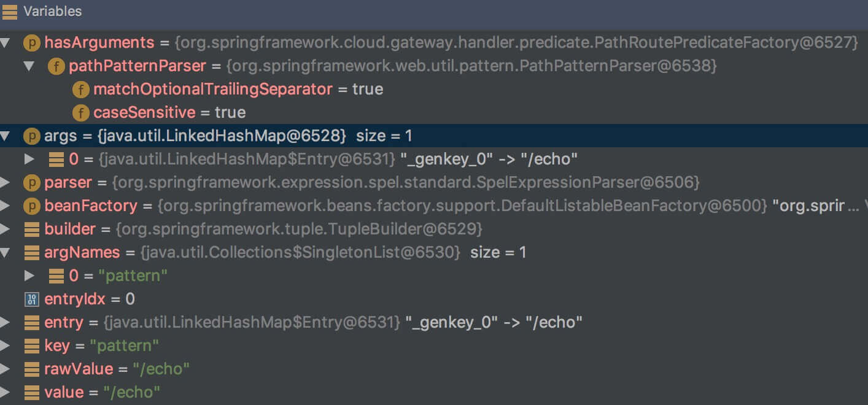The width and height of the screenshot is (868, 405).
Task: Expand the rawValue variable
Action: pyautogui.click(x=6, y=369)
